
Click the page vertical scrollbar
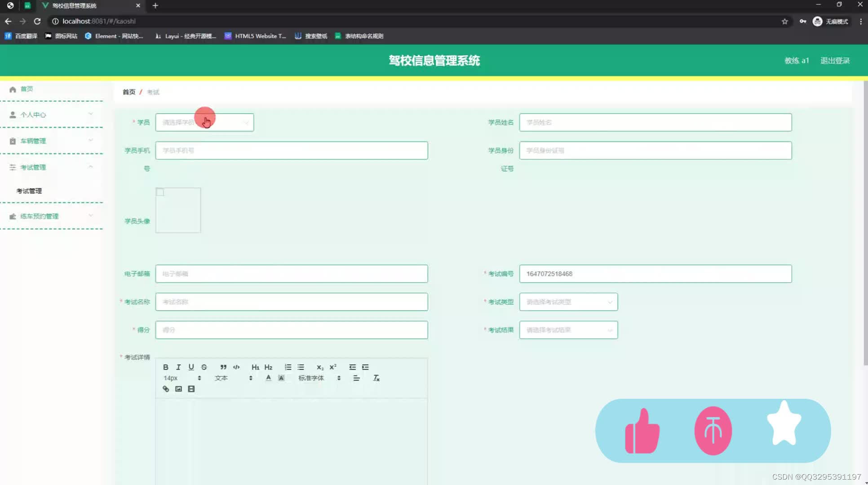pos(865,222)
